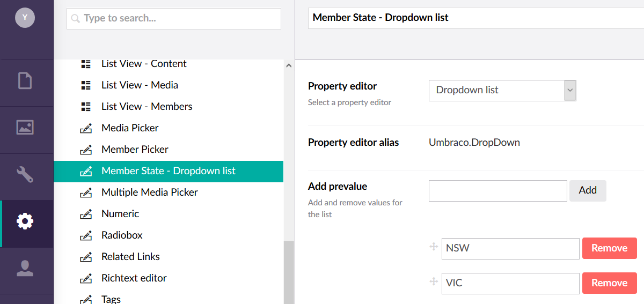
Task: Select Member Picker data type
Action: (135, 150)
